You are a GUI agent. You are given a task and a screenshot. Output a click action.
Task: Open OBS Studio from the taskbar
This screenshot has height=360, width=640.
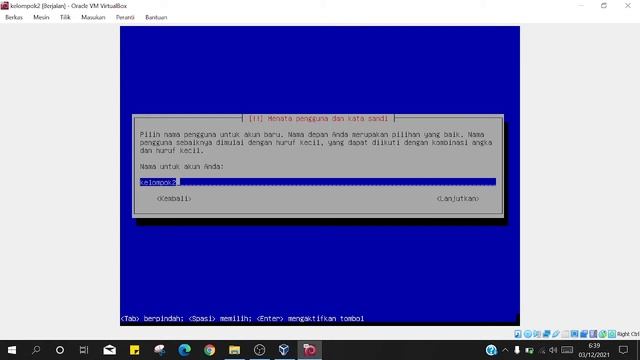(259, 350)
